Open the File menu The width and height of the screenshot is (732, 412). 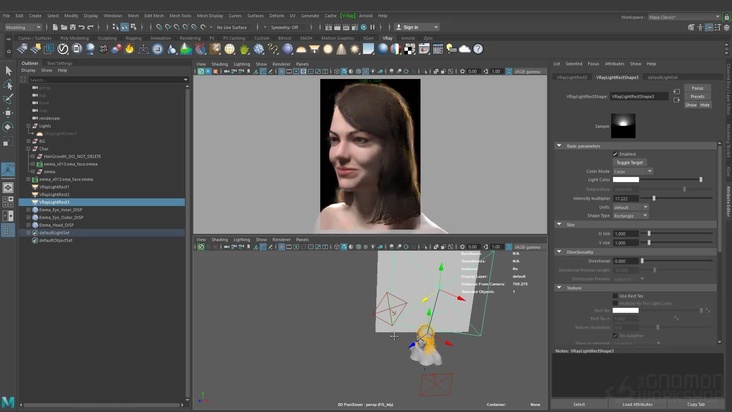point(7,16)
